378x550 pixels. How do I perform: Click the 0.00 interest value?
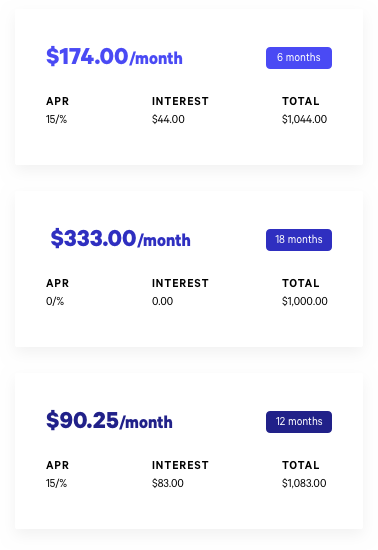[x=162, y=301]
